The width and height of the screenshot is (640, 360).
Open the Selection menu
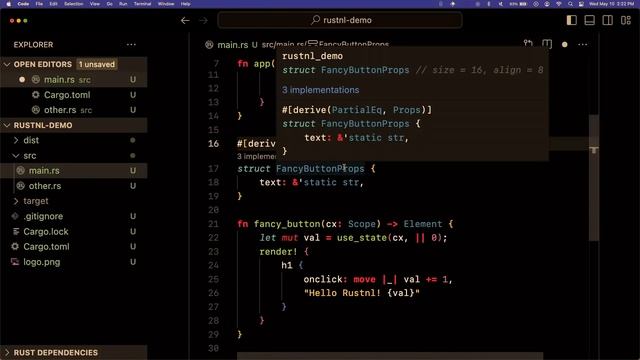click(x=74, y=4)
